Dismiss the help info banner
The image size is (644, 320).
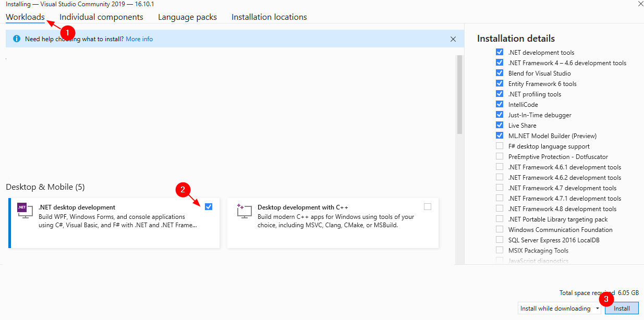pos(453,39)
